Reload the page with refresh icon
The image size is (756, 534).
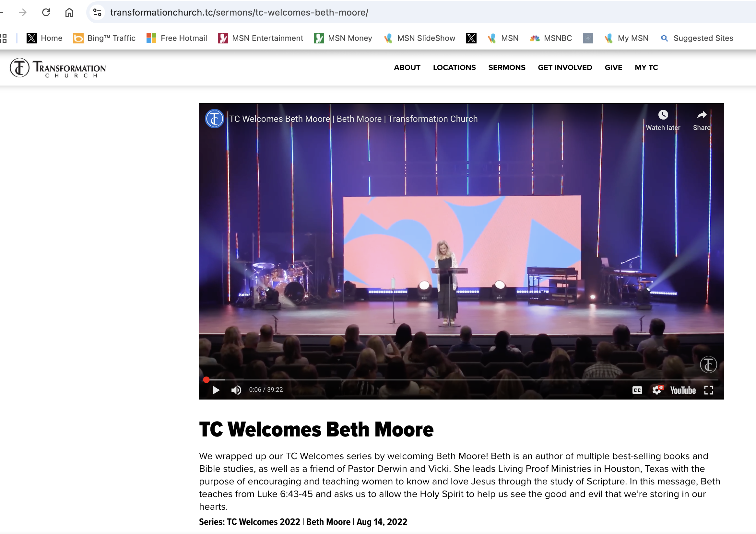click(46, 13)
